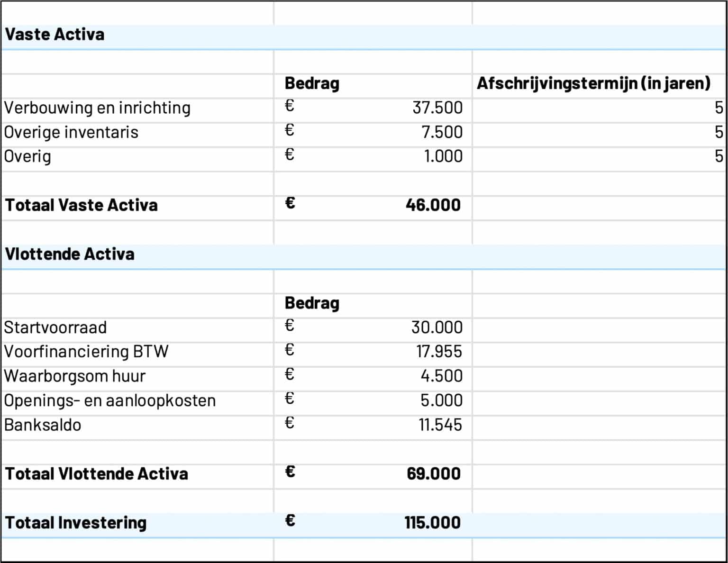728x563 pixels.
Task: Select the 7.500 value cell
Action: [x=443, y=132]
